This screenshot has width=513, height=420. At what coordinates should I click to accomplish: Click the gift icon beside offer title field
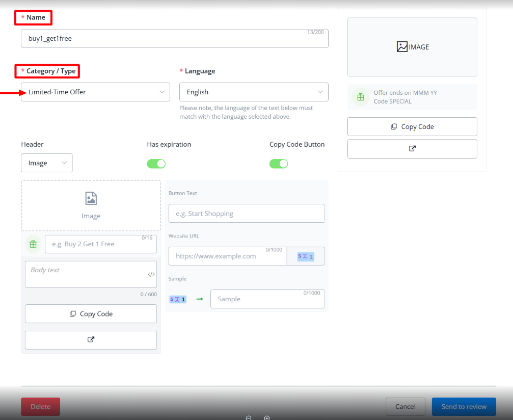tap(33, 244)
